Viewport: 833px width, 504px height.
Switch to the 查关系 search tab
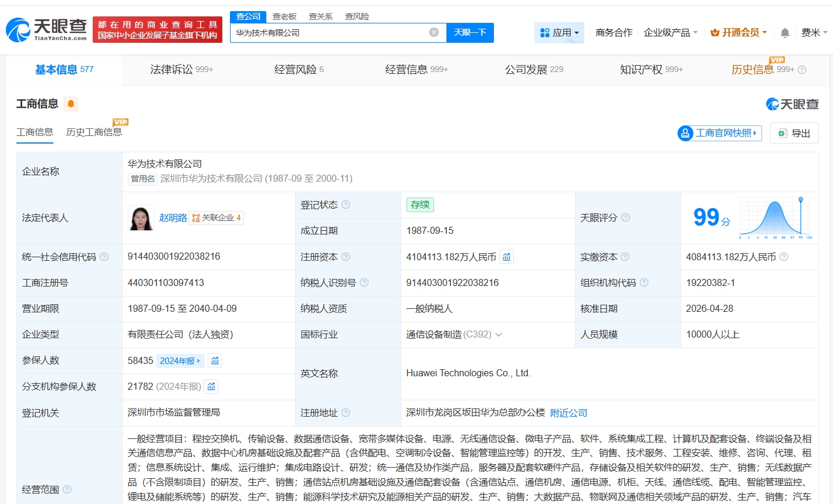point(321,16)
